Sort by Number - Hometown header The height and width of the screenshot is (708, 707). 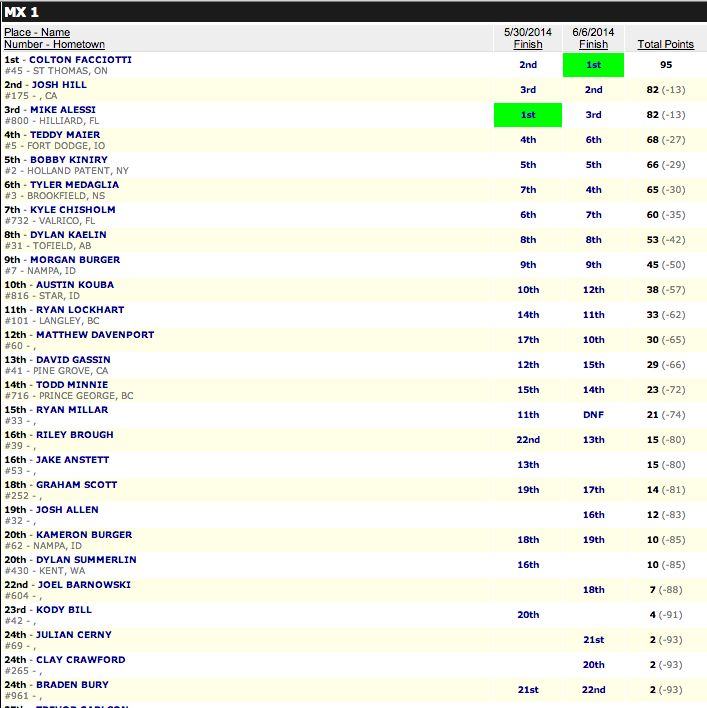[54, 44]
